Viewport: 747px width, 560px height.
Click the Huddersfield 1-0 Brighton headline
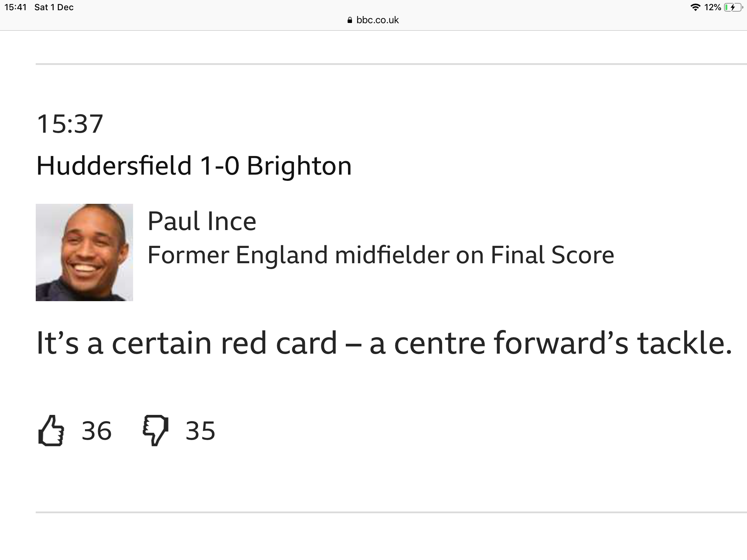(x=194, y=166)
